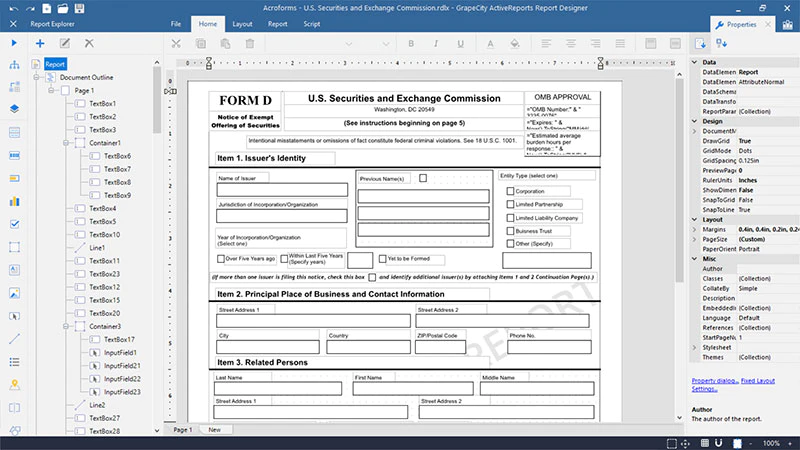Click the Save icon in the title bar
Viewport: 800px width, 450px height.
[79, 8]
